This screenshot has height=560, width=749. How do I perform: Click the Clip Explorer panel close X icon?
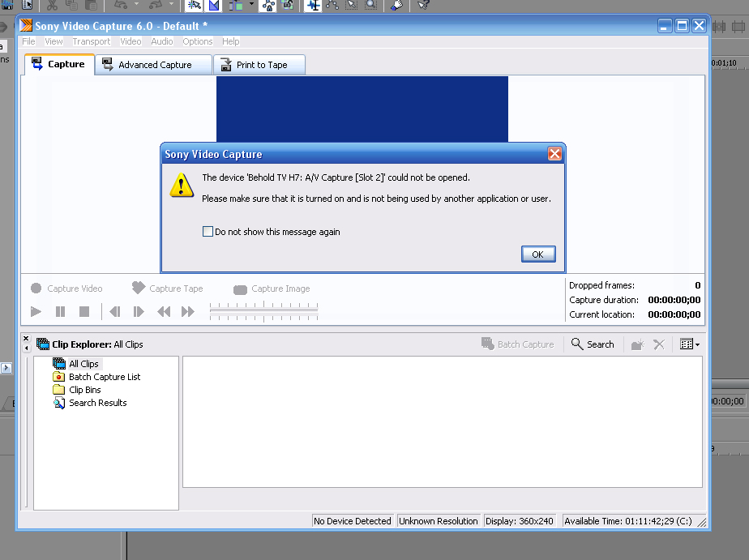[x=26, y=339]
